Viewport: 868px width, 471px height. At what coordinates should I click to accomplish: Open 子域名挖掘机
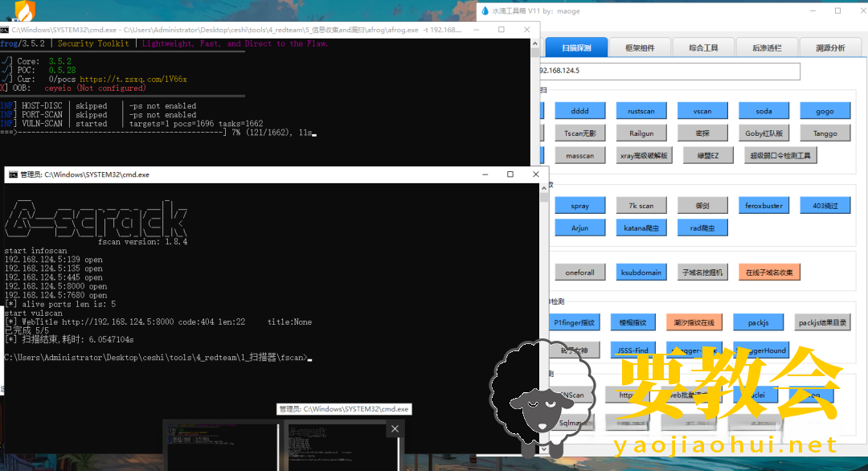pyautogui.click(x=702, y=272)
